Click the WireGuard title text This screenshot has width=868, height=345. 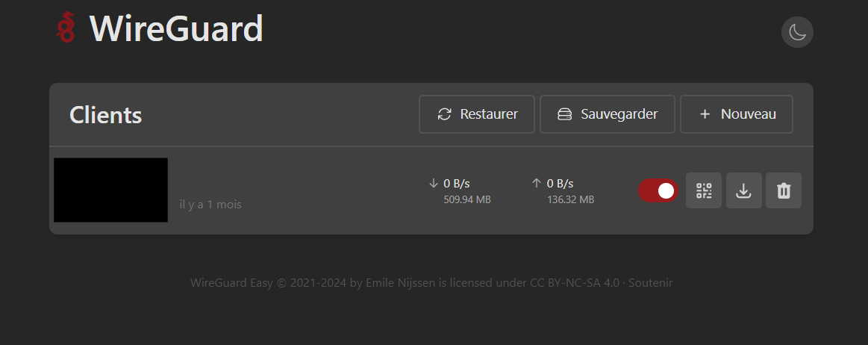pos(176,28)
